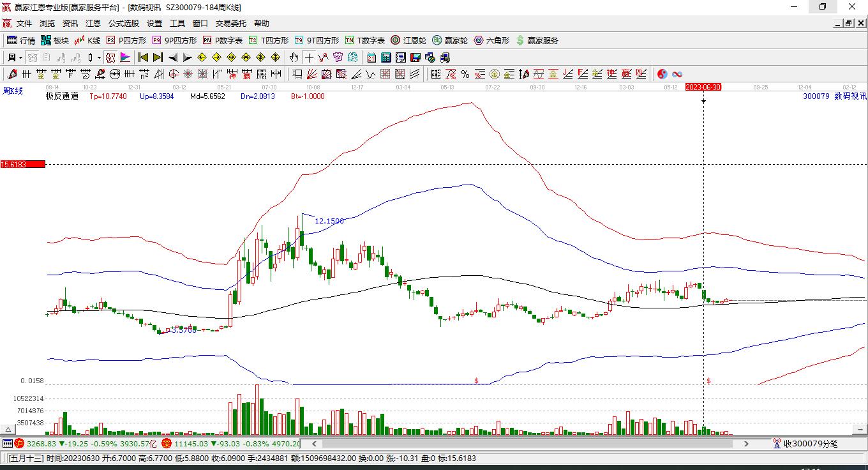Open the 浏览 menu
868x470 pixels.
[47, 24]
